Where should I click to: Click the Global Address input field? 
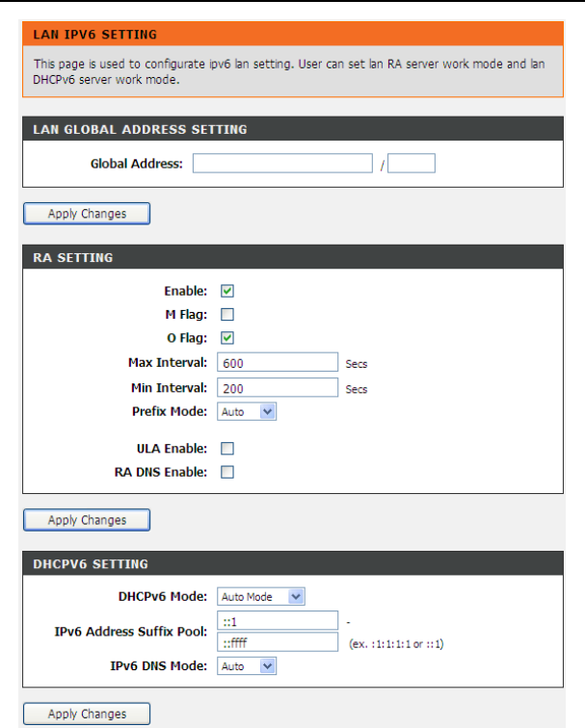(282, 164)
